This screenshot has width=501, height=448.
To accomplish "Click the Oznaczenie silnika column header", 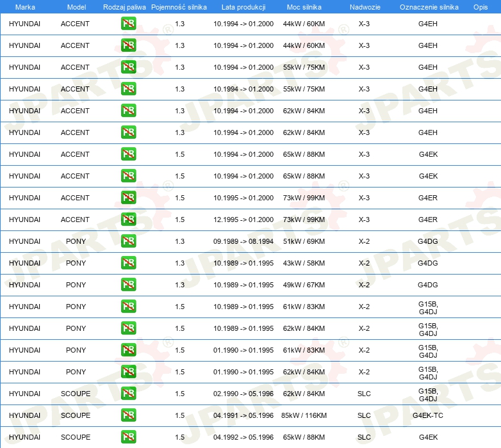I will 429,7.
